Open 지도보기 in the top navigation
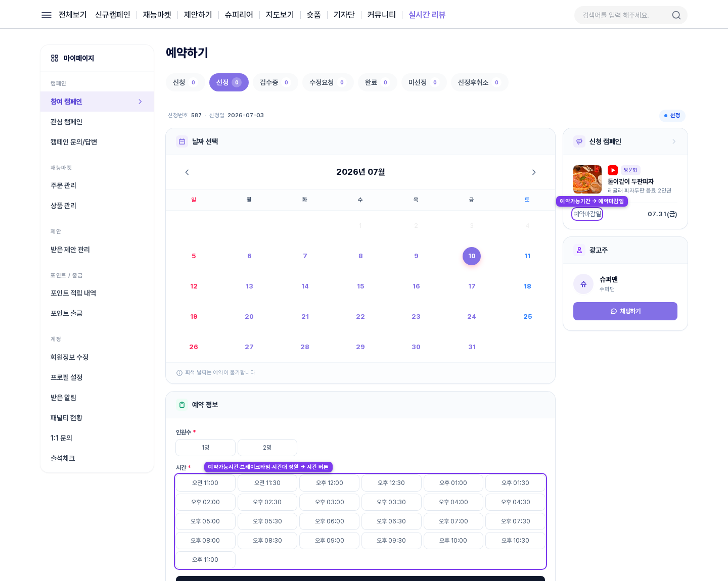 pyautogui.click(x=280, y=15)
